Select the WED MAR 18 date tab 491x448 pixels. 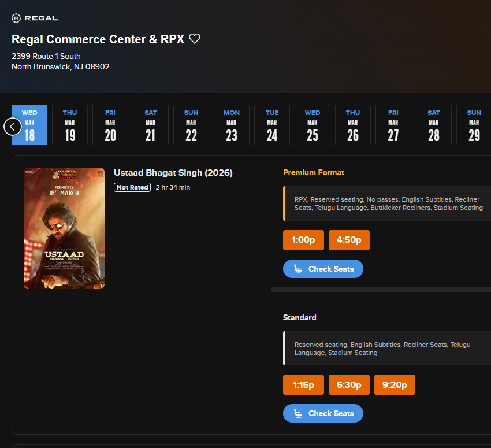pos(29,125)
